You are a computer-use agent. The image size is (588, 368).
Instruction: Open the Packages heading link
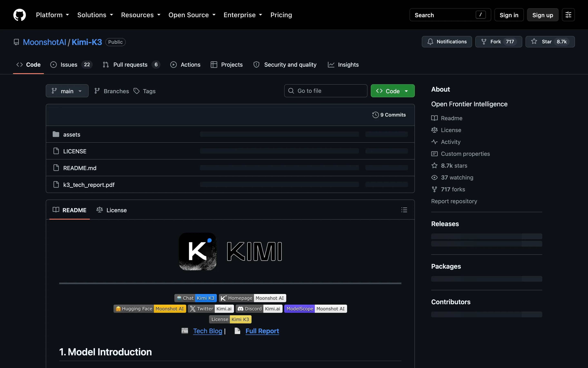pos(446,266)
